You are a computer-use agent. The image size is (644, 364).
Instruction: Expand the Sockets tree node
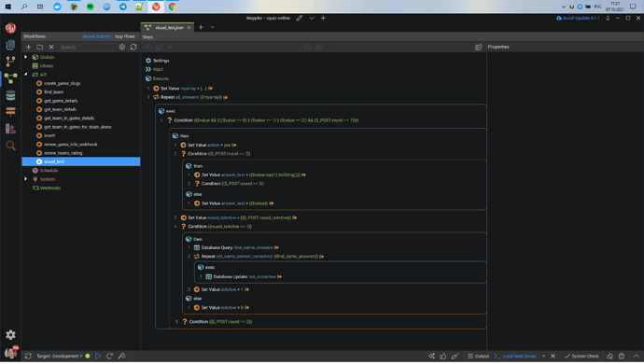[26, 179]
